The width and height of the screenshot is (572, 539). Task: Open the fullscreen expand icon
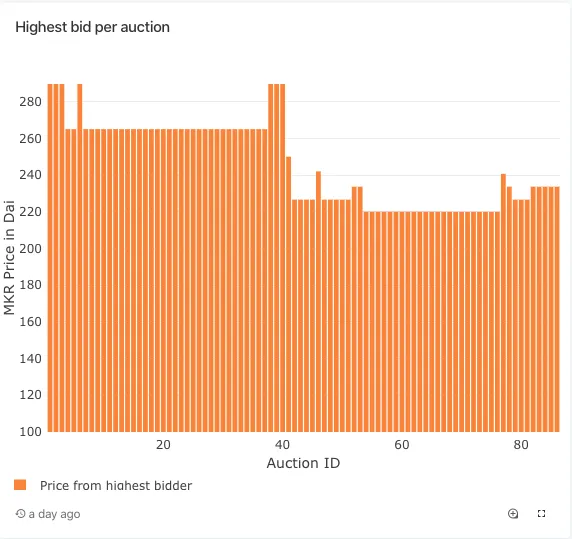click(541, 513)
